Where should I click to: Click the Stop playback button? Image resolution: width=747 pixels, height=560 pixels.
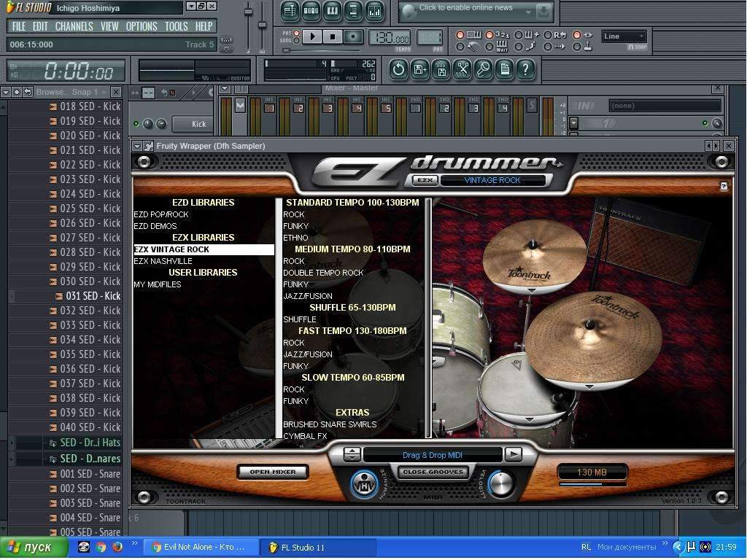333,36
